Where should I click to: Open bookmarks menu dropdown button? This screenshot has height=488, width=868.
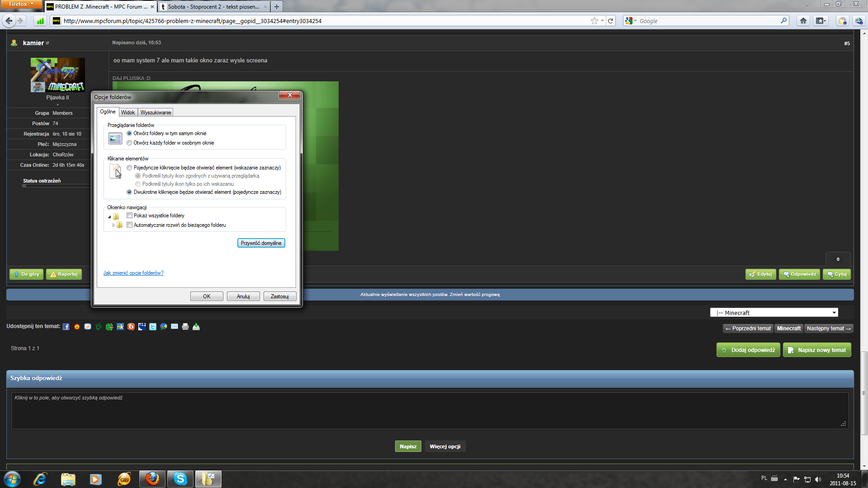click(x=821, y=21)
